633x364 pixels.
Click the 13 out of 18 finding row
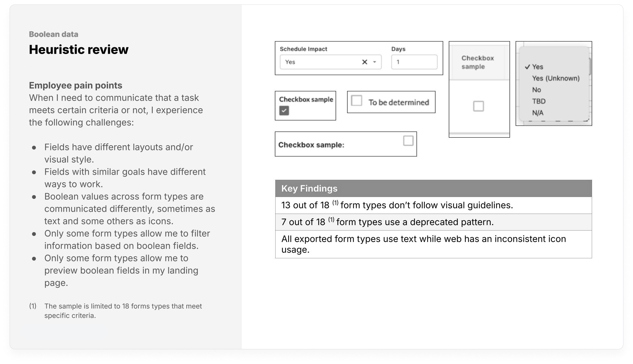(x=433, y=205)
